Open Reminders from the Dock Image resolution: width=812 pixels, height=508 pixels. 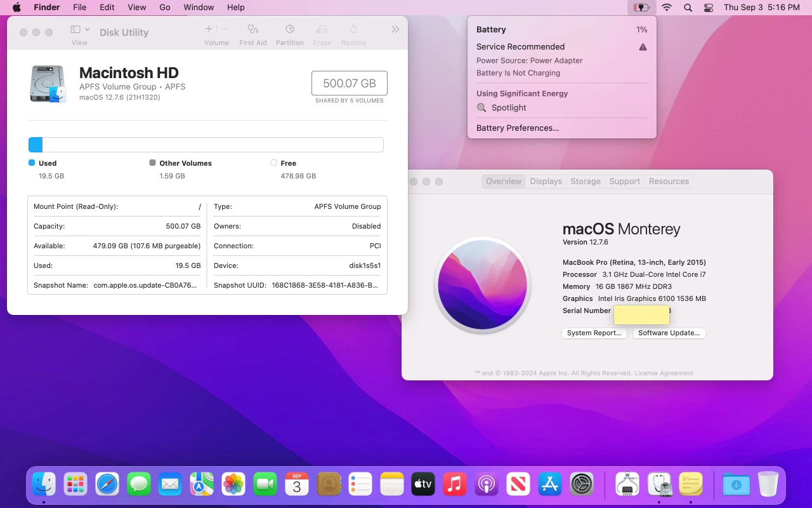coord(360,485)
